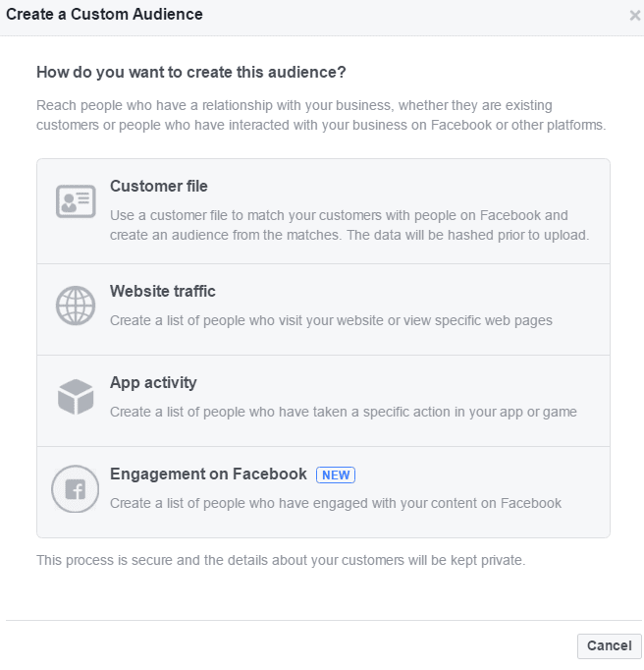This screenshot has height=670, width=644.
Task: Click the engaged with your content description
Action: [336, 503]
